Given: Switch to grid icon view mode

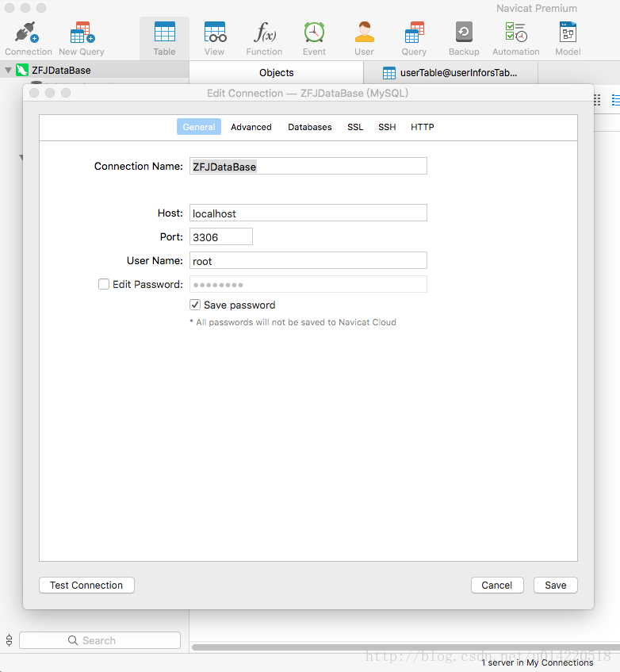Looking at the screenshot, I should click(597, 100).
